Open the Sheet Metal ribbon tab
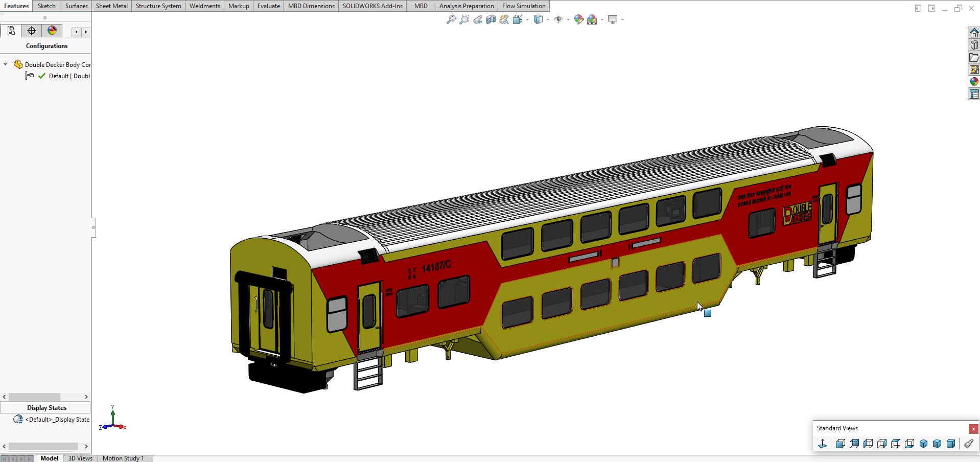Viewport: 980px width, 462px height. tap(111, 6)
